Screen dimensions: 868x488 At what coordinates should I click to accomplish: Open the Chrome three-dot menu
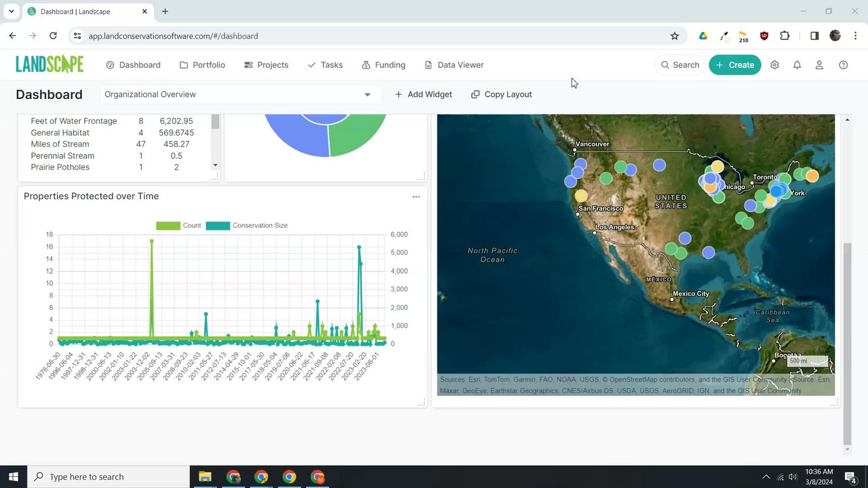(855, 36)
